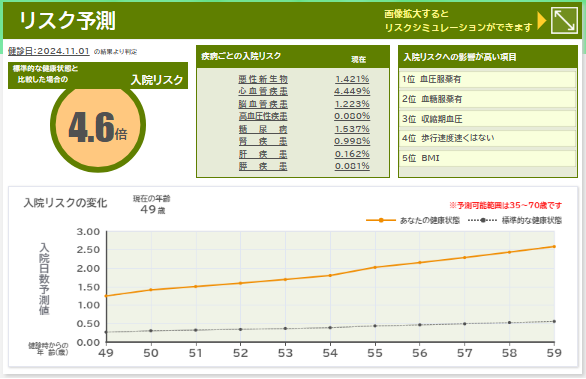Toggle あなたの健康状態 legend entry
Screen dimensions: 586x379
[x=413, y=220]
